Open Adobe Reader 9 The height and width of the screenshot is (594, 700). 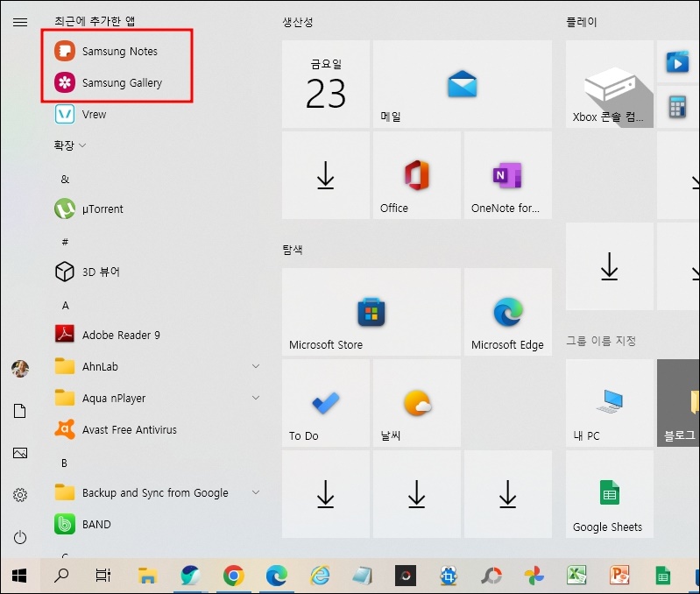tap(107, 335)
